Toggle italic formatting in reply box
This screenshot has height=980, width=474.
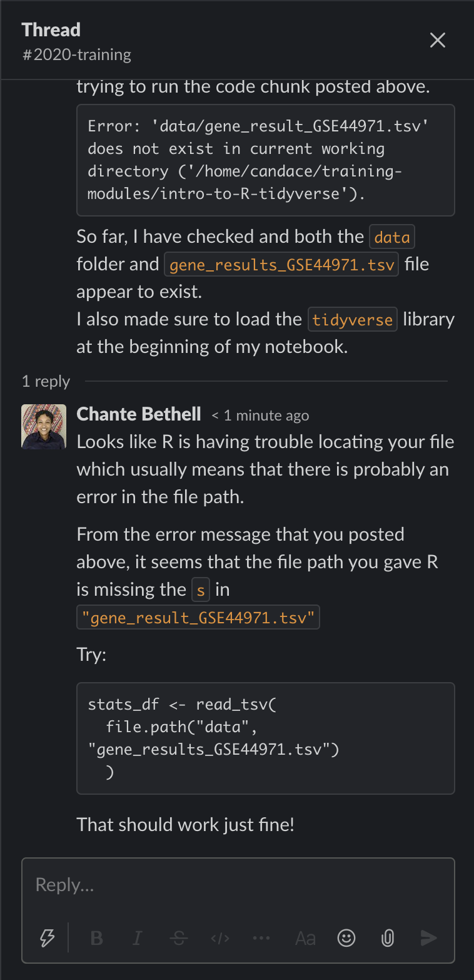tap(138, 937)
